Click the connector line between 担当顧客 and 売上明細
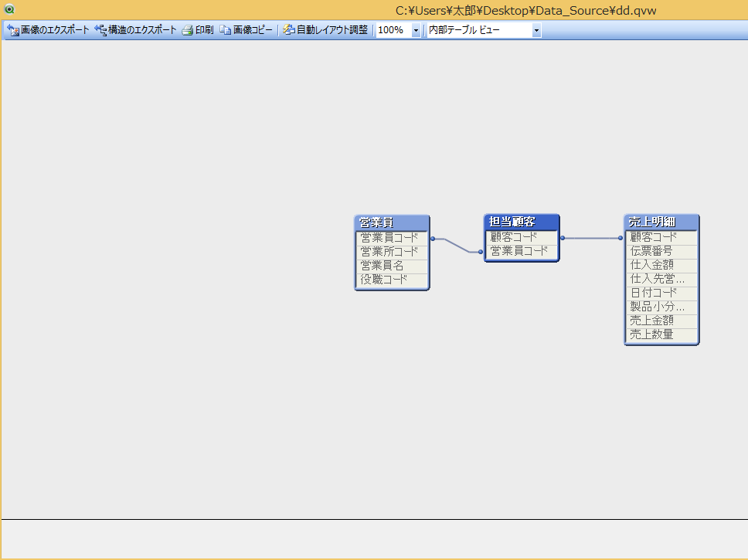Image resolution: width=748 pixels, height=560 pixels. point(592,238)
